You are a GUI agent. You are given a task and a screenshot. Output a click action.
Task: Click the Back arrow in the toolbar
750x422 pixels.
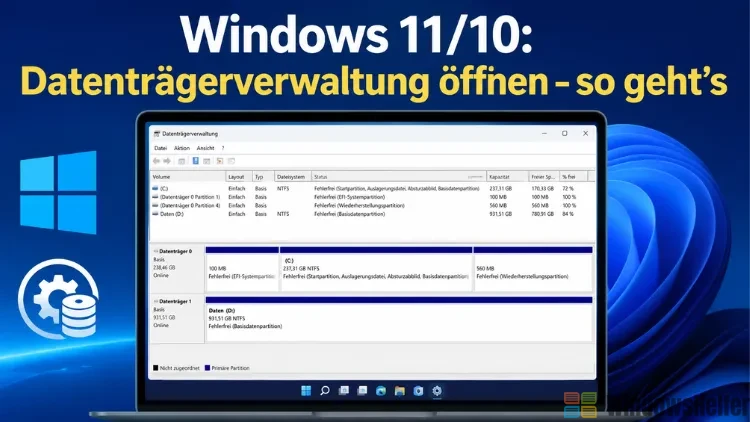click(x=156, y=161)
